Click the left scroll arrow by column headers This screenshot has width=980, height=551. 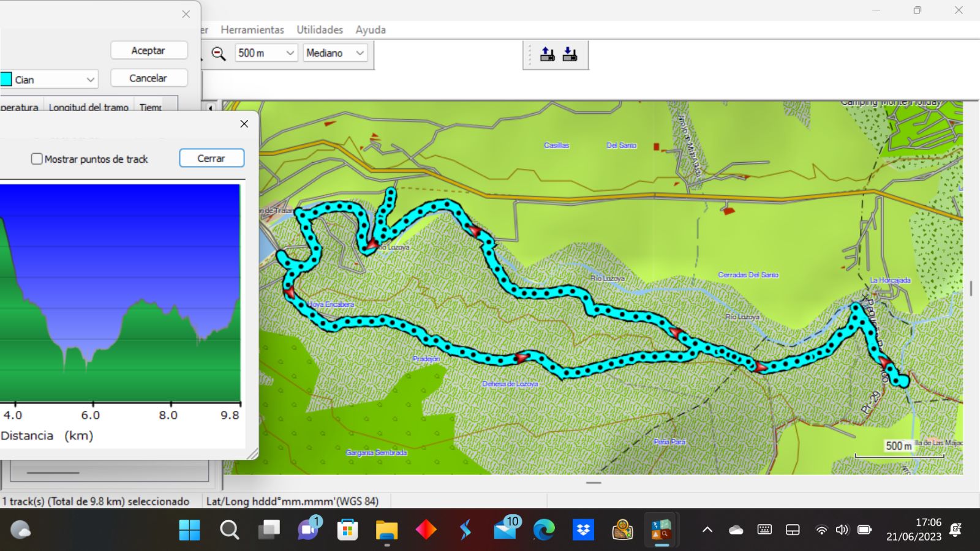pos(210,107)
